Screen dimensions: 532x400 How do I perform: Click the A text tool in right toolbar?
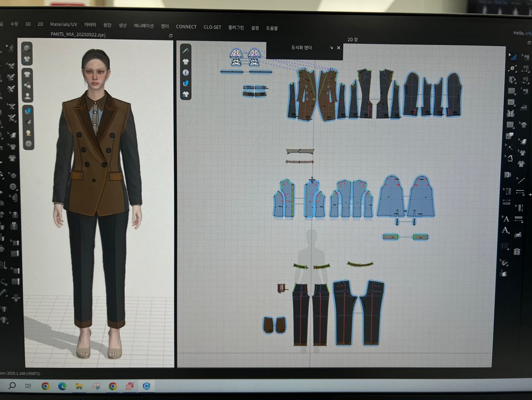505,219
